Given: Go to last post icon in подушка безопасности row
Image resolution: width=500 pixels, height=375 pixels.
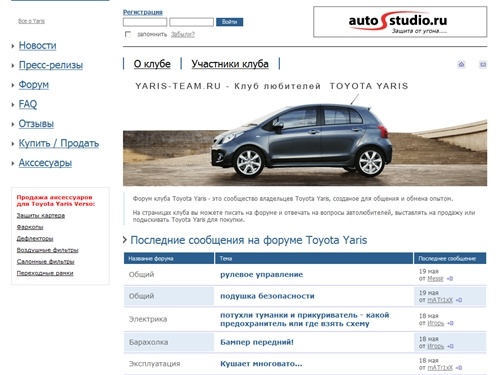Looking at the screenshot, I should 459,300.
